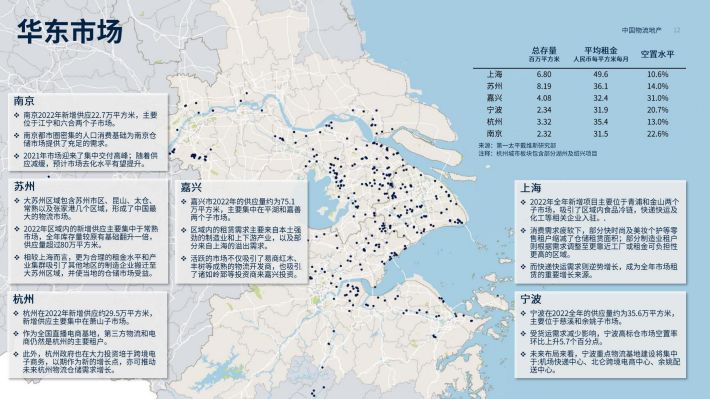Select the 南京 info panel heading

coord(24,101)
